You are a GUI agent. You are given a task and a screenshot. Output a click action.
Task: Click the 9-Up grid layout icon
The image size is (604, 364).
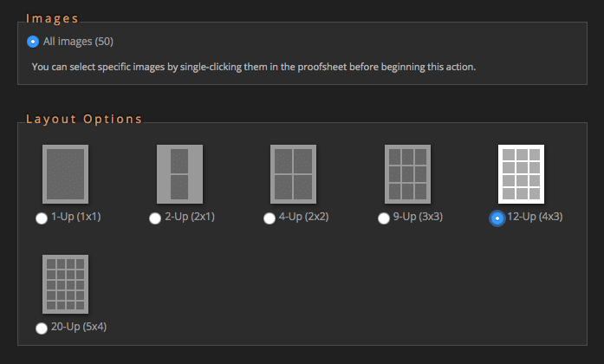tap(407, 174)
